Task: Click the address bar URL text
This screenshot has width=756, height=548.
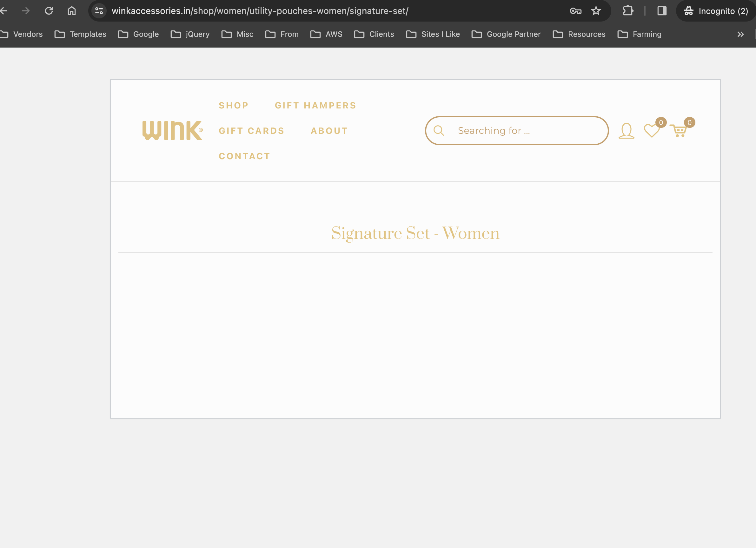Action: point(260,11)
